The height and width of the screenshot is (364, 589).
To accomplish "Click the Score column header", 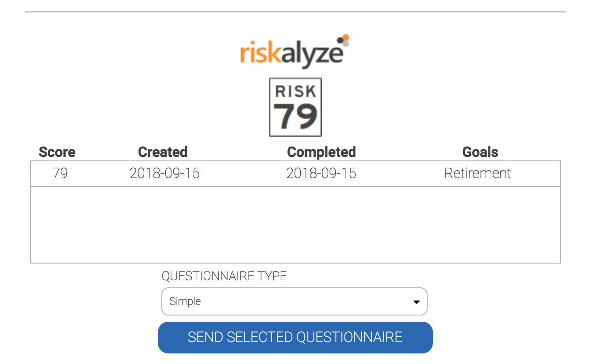I will coord(57,152).
